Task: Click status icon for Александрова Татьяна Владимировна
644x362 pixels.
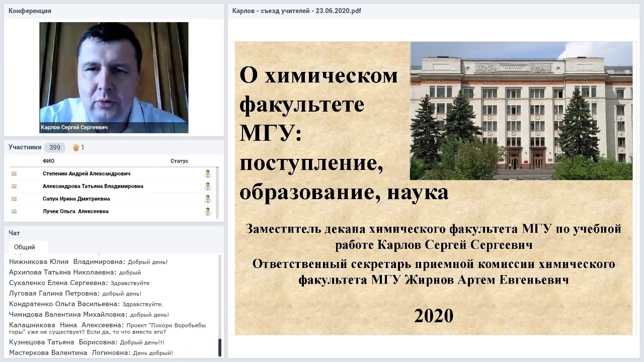Action: coord(207,187)
